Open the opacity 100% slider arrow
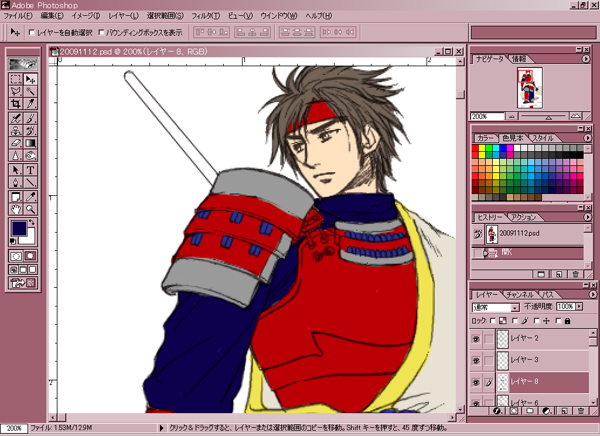 (580, 306)
